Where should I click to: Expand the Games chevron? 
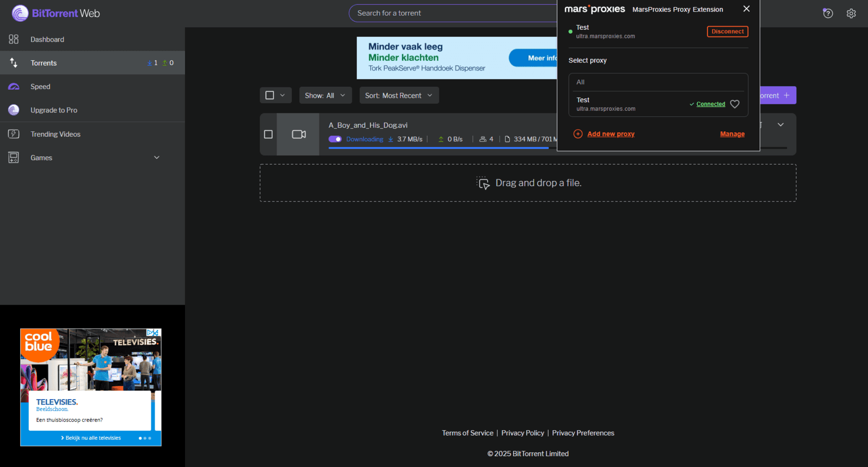[x=157, y=157]
